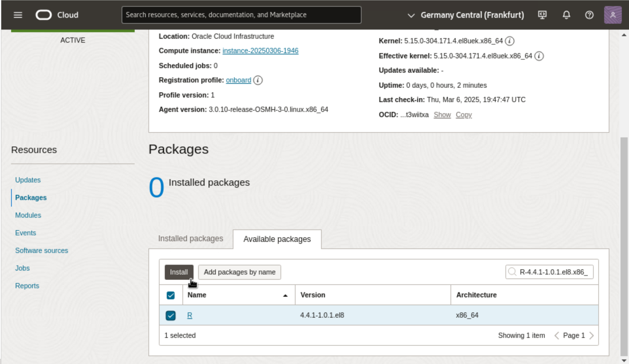The height and width of the screenshot is (364, 629).
Task: Click the Last check-in timestamp
Action: click(476, 100)
